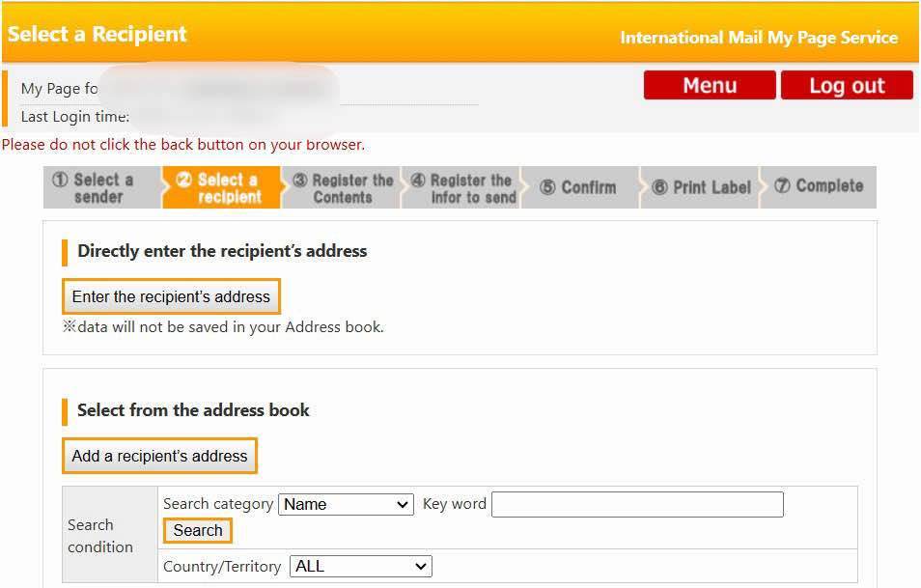Go to step 1 Select a sender
This screenshot has height=588, width=921.
[x=101, y=187]
